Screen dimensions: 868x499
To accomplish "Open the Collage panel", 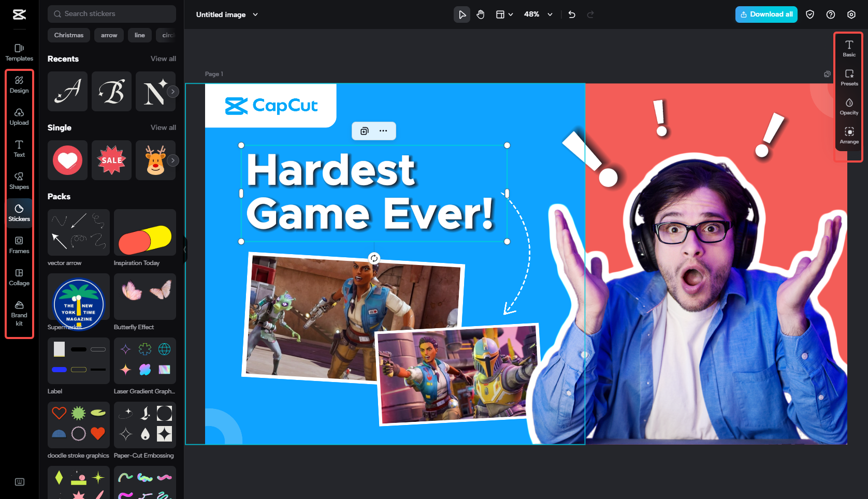I will [x=19, y=277].
